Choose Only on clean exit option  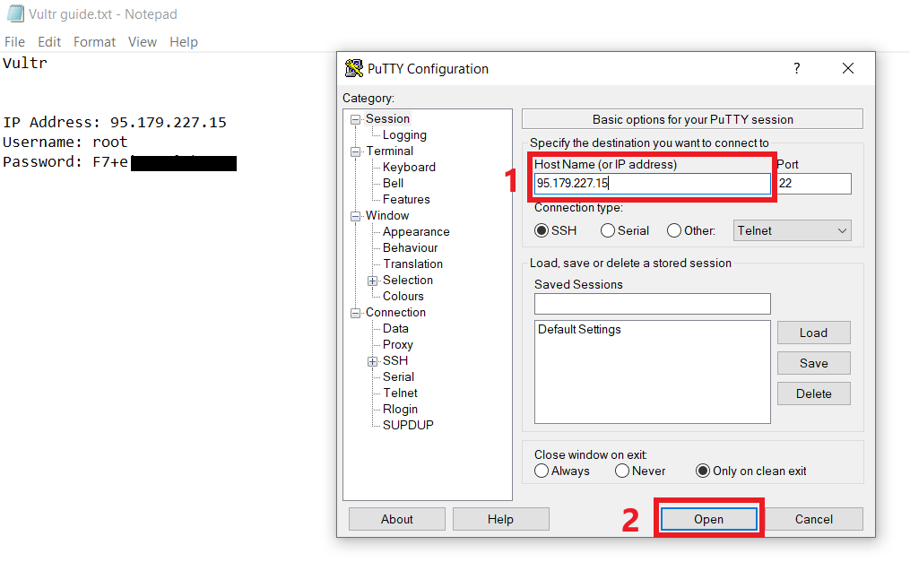703,471
